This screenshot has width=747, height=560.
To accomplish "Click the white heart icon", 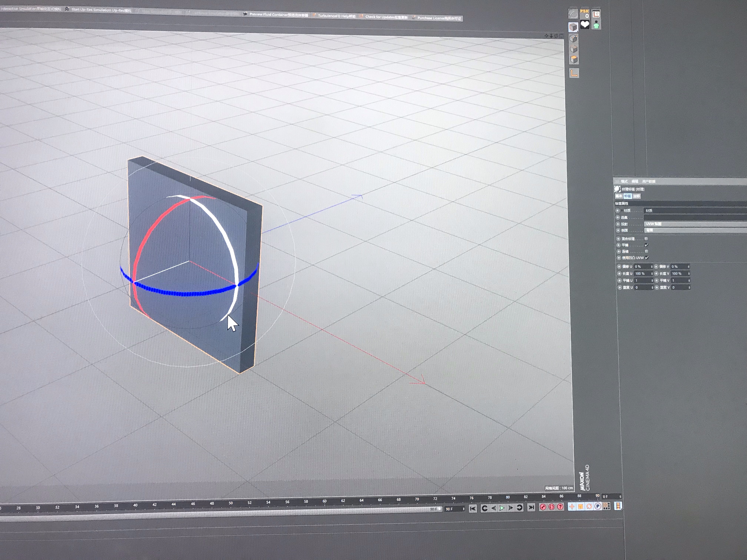I will coord(585,25).
